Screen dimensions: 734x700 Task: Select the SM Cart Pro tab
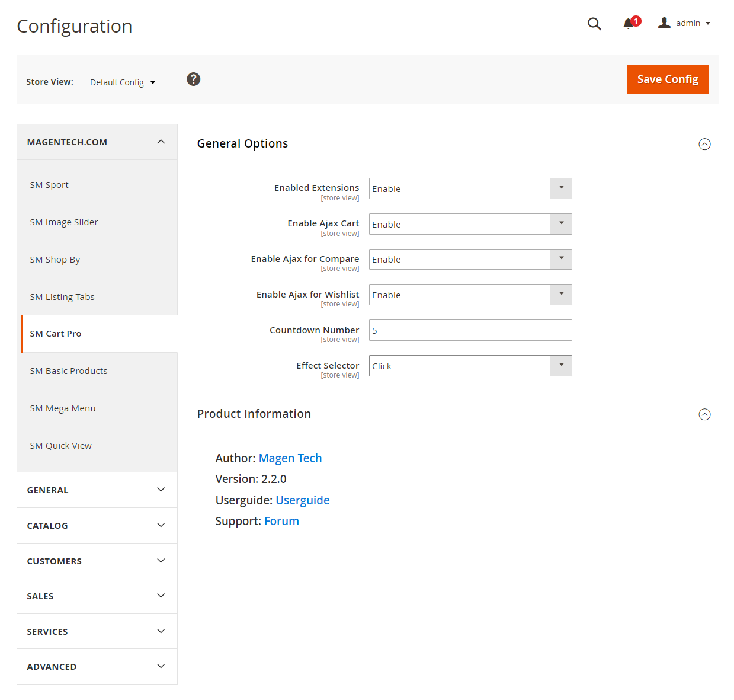tap(99, 334)
